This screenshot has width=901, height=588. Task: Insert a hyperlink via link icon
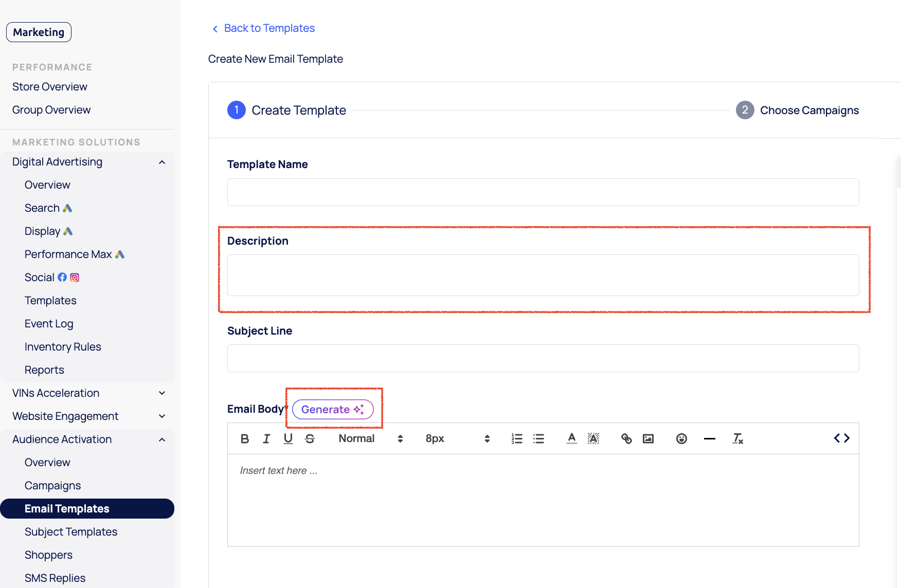tap(626, 438)
